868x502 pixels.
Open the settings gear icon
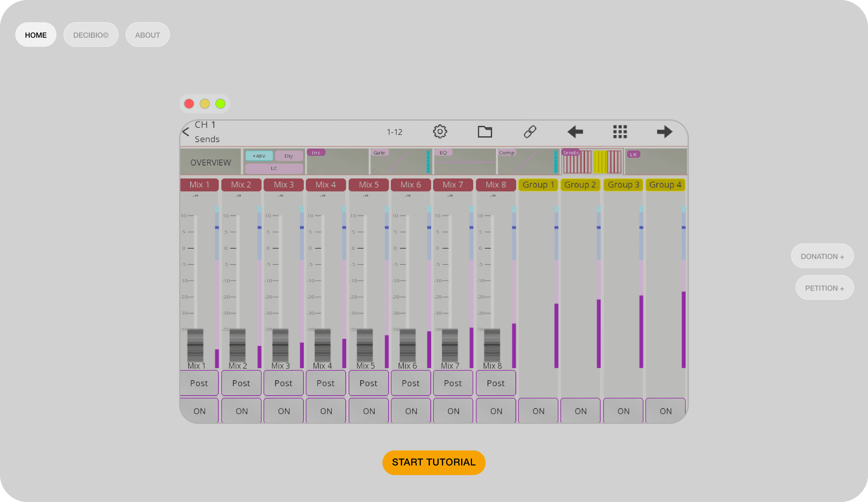click(440, 132)
